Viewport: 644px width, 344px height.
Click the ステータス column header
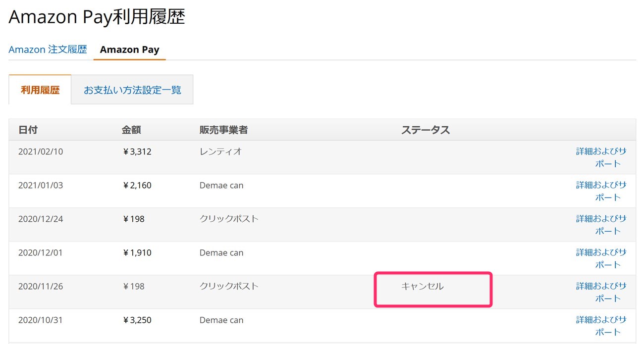pyautogui.click(x=426, y=130)
